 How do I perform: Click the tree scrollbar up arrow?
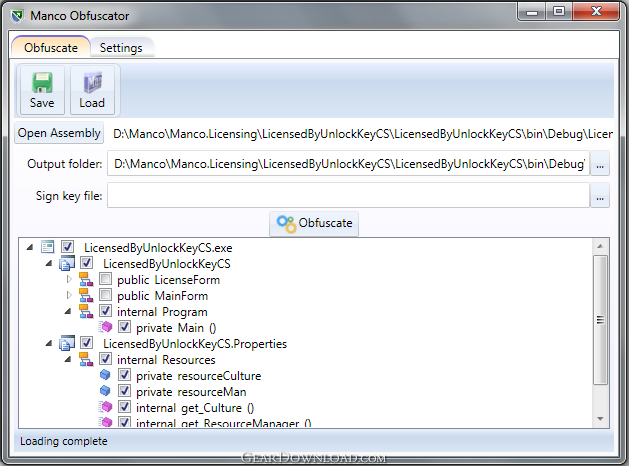[600, 246]
